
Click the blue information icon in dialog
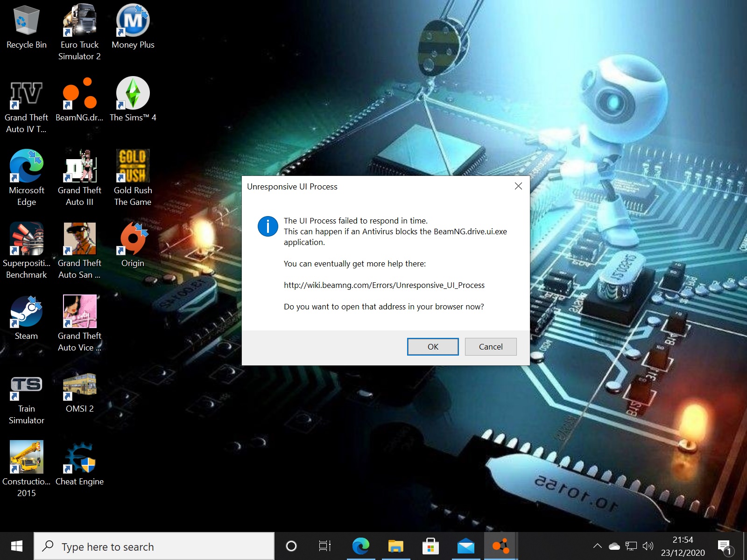pos(268,226)
